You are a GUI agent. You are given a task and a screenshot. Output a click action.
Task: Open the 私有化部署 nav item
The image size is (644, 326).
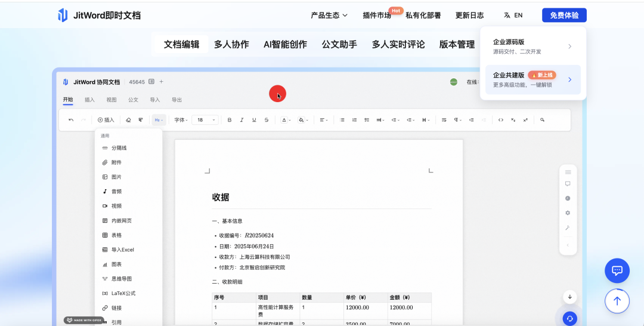(423, 15)
